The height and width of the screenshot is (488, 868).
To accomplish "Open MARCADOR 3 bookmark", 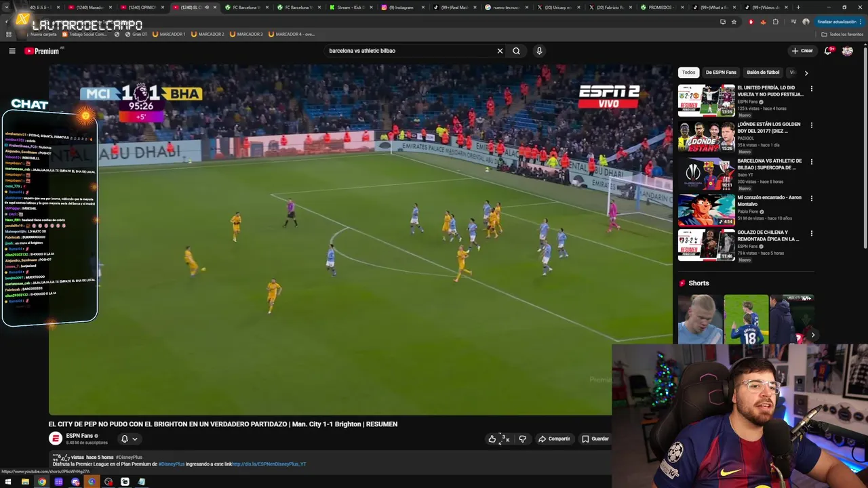I will point(246,34).
